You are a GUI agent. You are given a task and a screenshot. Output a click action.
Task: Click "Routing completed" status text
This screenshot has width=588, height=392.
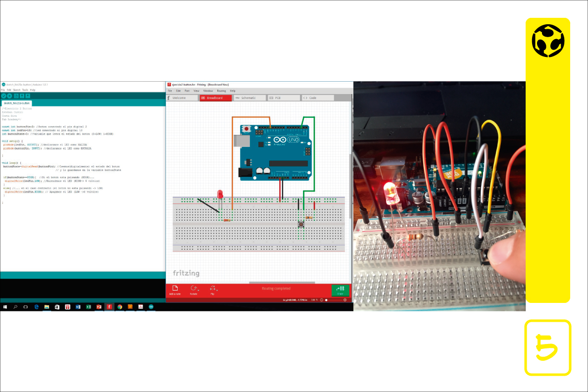(x=276, y=289)
